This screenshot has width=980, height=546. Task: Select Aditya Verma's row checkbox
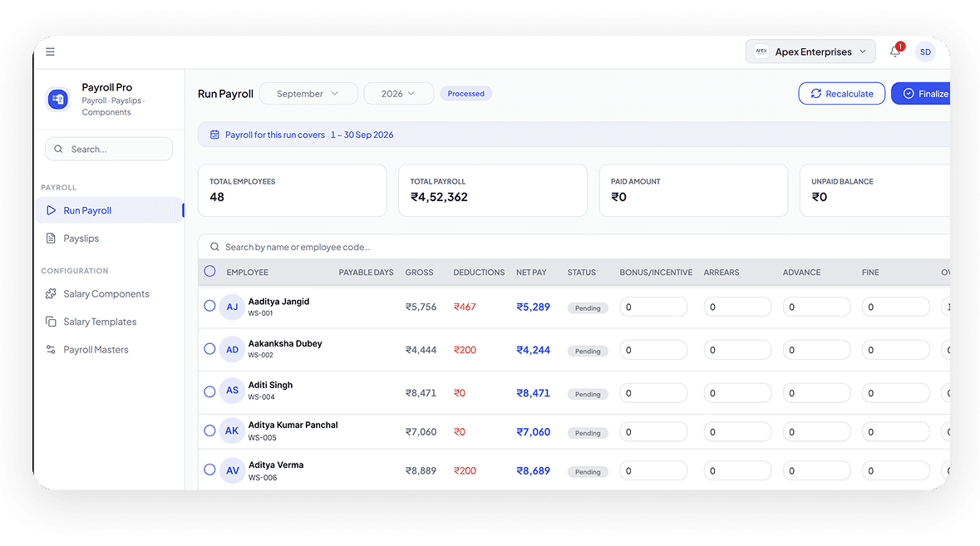click(x=210, y=470)
